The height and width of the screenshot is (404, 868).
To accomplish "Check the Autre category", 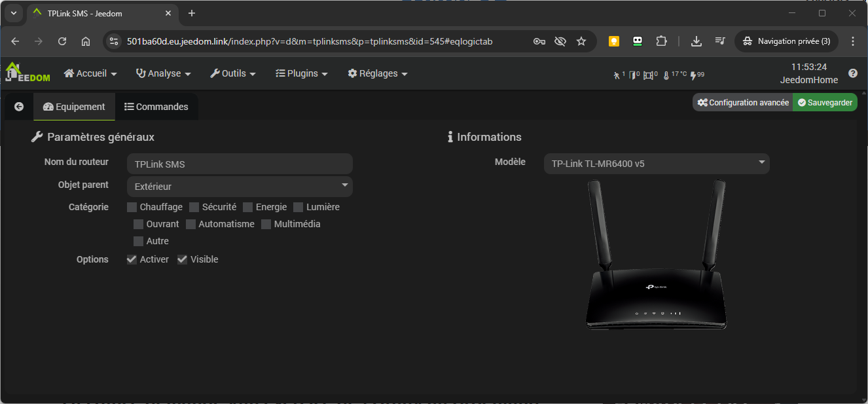I will (139, 241).
